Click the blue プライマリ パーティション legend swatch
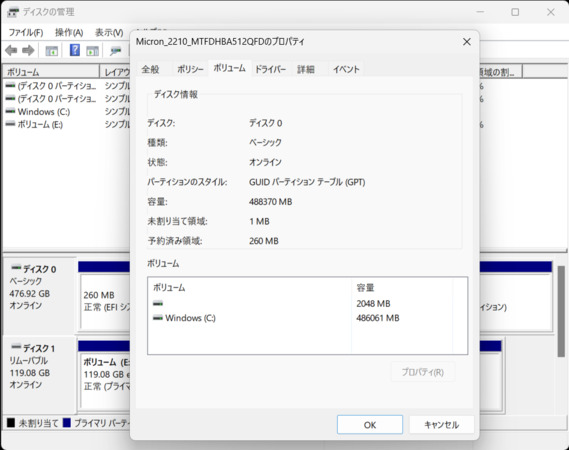The image size is (569, 450). [x=66, y=422]
